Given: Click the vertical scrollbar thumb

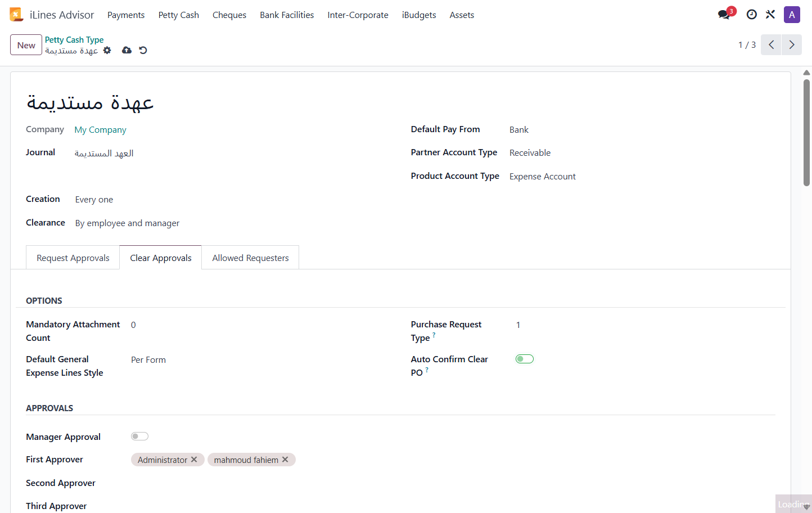Looking at the screenshot, I should pyautogui.click(x=806, y=132).
